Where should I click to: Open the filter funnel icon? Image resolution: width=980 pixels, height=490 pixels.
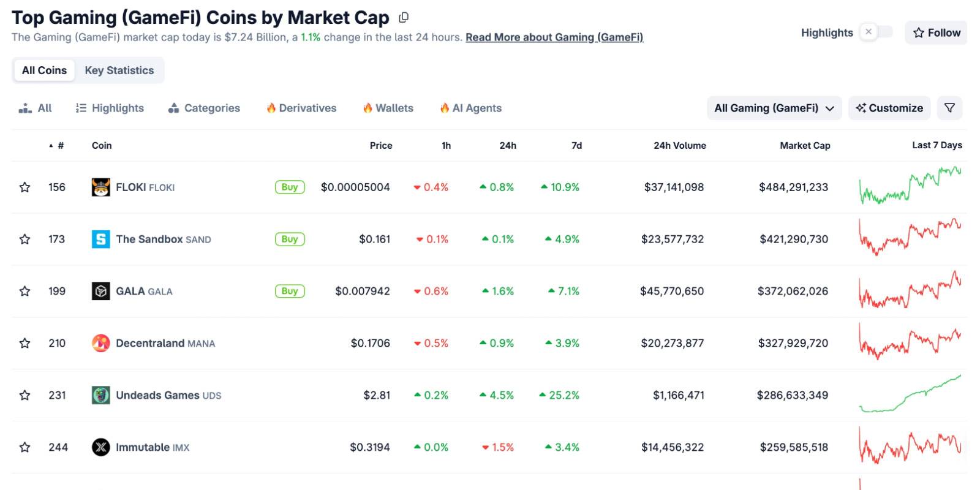(x=949, y=108)
